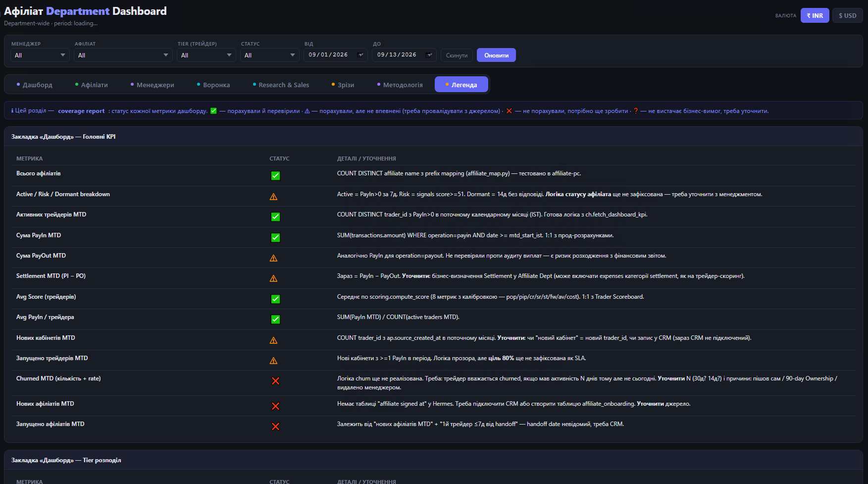This screenshot has width=868, height=484.
Task: Click red cross icon for Churned MTD
Action: point(276,381)
